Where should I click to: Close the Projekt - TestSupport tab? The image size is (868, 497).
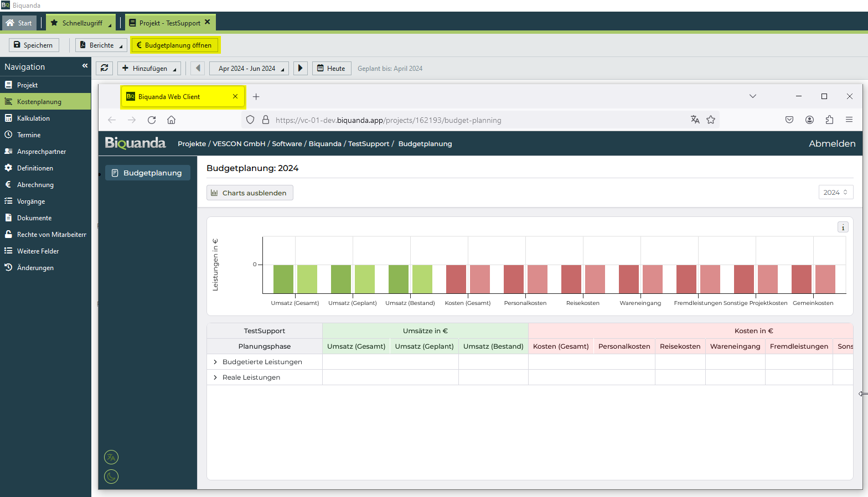tap(208, 22)
